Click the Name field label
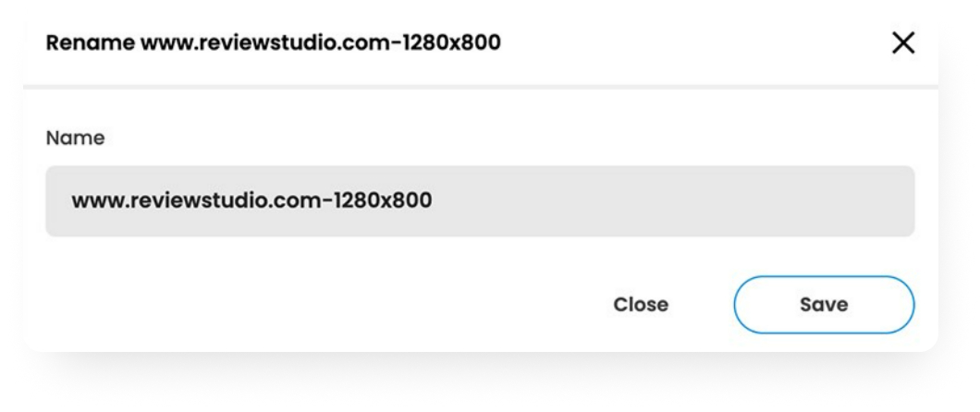 click(x=75, y=139)
